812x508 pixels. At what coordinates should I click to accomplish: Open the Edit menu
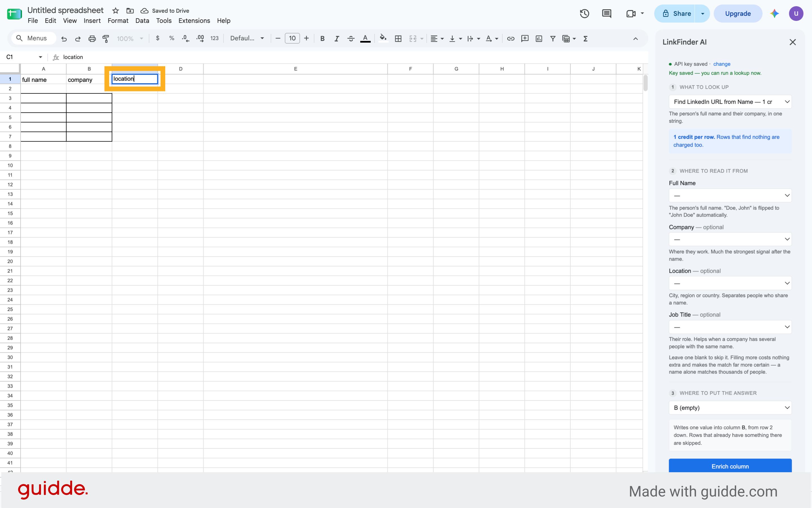(50, 21)
